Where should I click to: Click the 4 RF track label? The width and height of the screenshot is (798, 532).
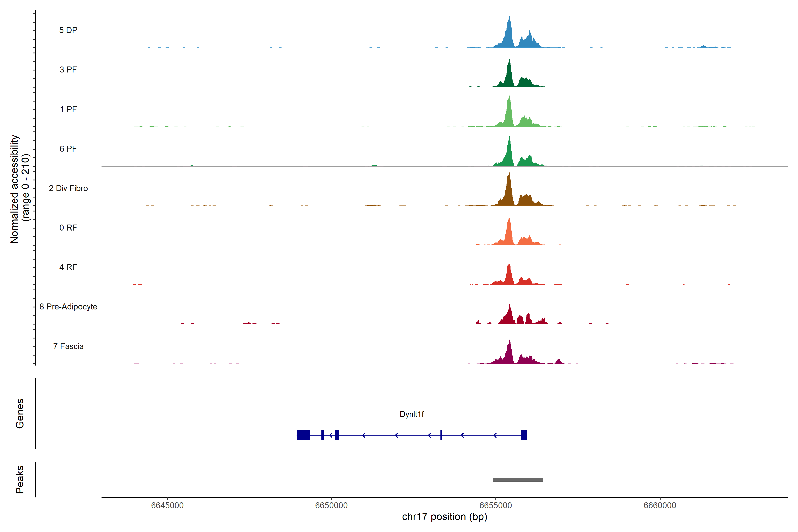pos(68,267)
